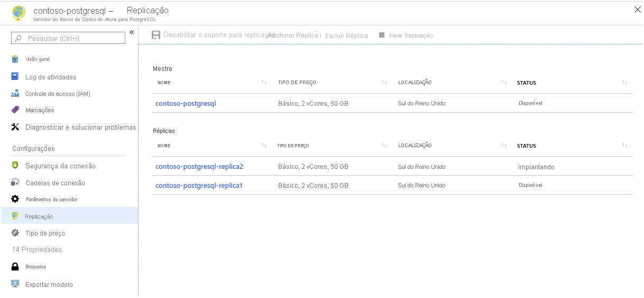Click the Exportar modelo download icon
Image resolution: width=644 pixels, height=298 pixels.
[15, 284]
